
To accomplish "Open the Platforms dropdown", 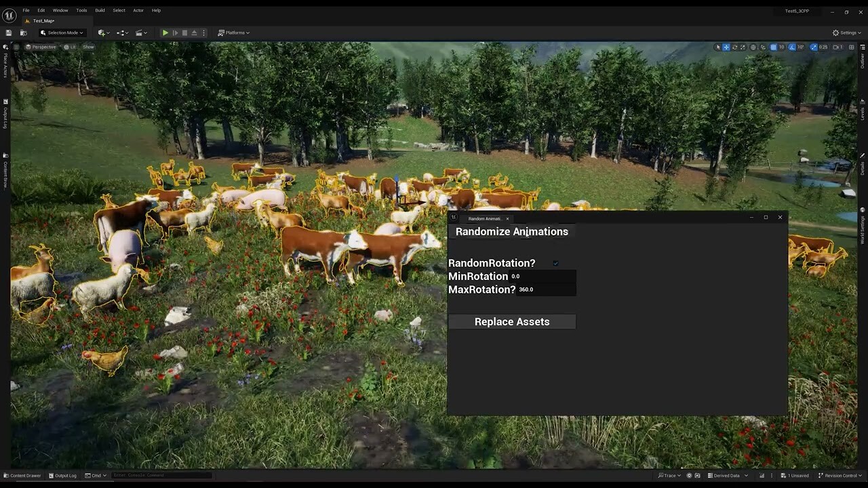I will pos(234,32).
